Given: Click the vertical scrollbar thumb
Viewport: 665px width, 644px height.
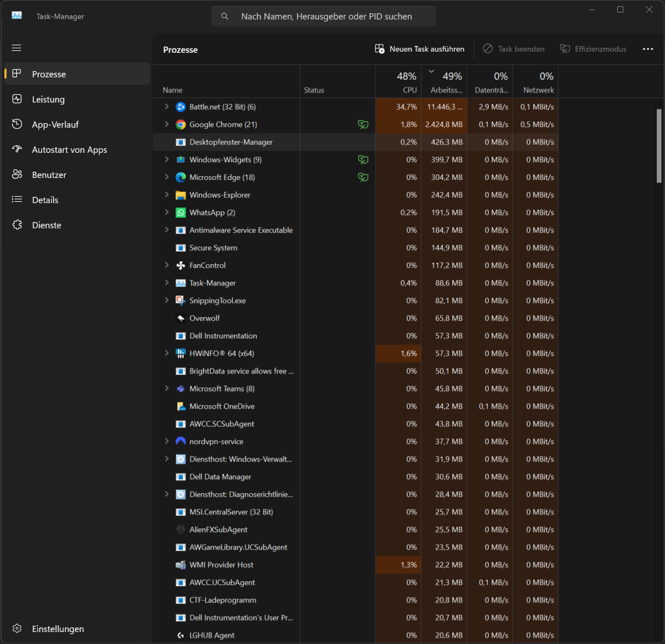Looking at the screenshot, I should 659,146.
